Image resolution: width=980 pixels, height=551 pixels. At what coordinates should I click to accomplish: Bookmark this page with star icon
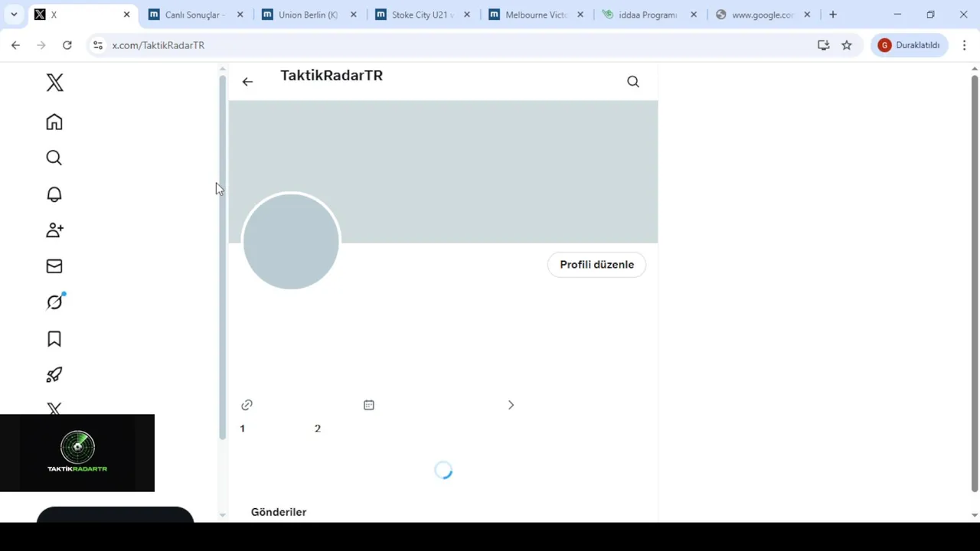pyautogui.click(x=847, y=45)
